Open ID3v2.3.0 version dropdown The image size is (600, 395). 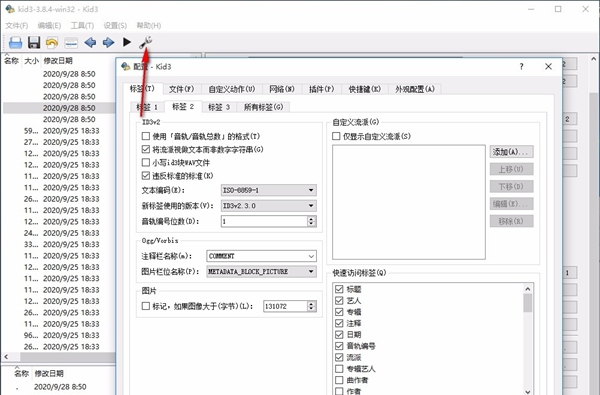click(269, 206)
